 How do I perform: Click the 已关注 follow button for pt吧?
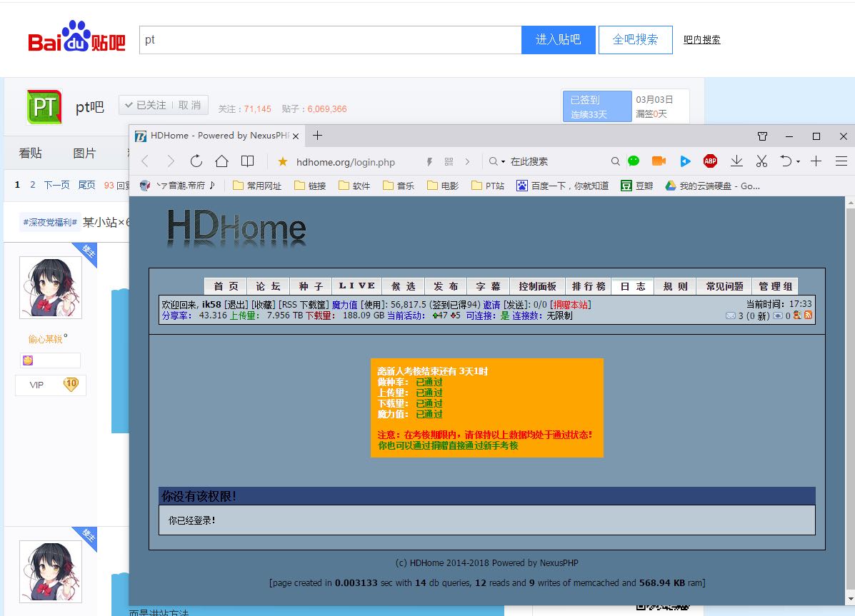pyautogui.click(x=146, y=105)
